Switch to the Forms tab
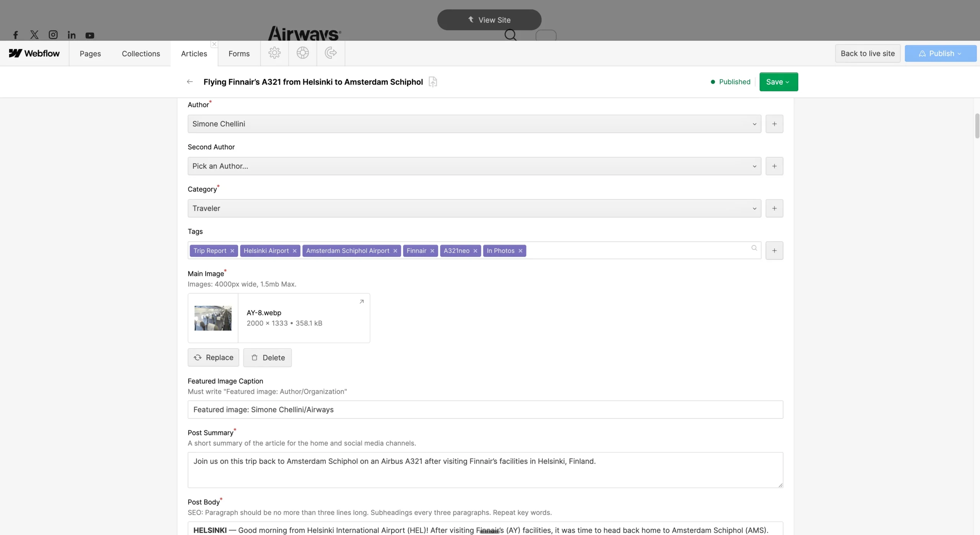The width and height of the screenshot is (980, 535). coord(239,54)
